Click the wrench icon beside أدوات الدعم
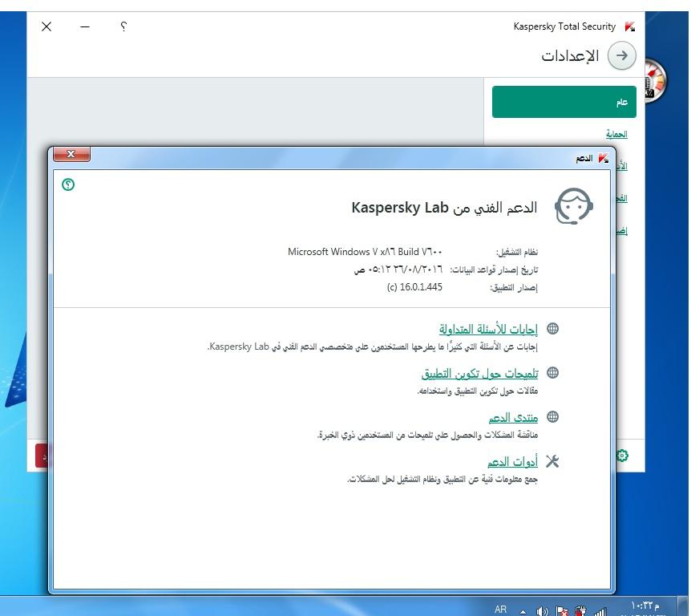The height and width of the screenshot is (616, 691). 552,461
